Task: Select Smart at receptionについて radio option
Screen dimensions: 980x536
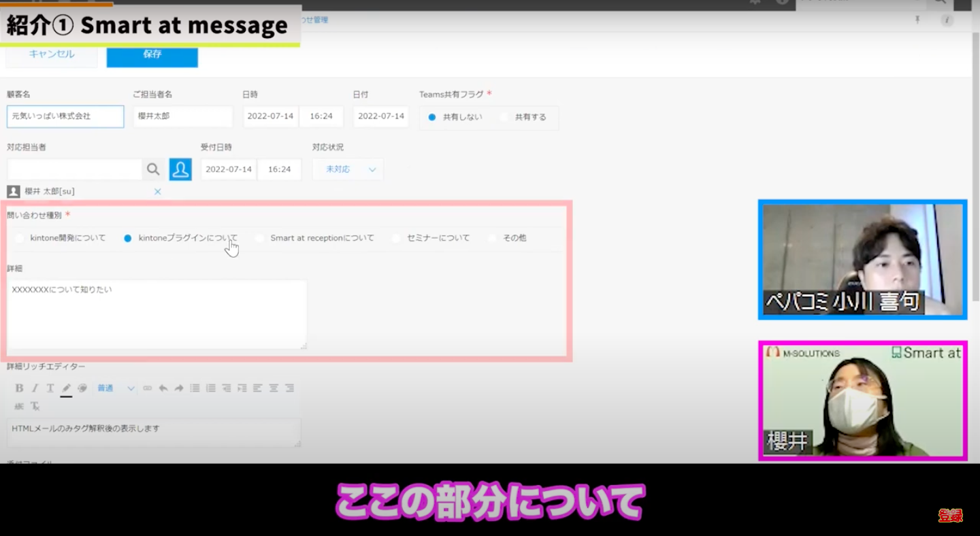Action: [259, 238]
